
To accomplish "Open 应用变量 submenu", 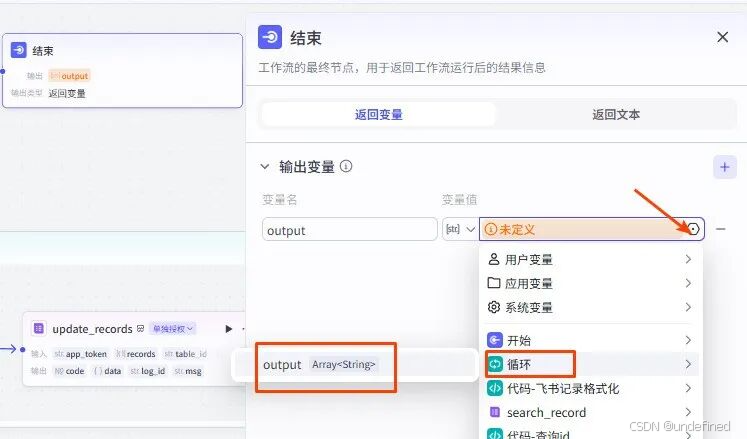I will coord(589,283).
